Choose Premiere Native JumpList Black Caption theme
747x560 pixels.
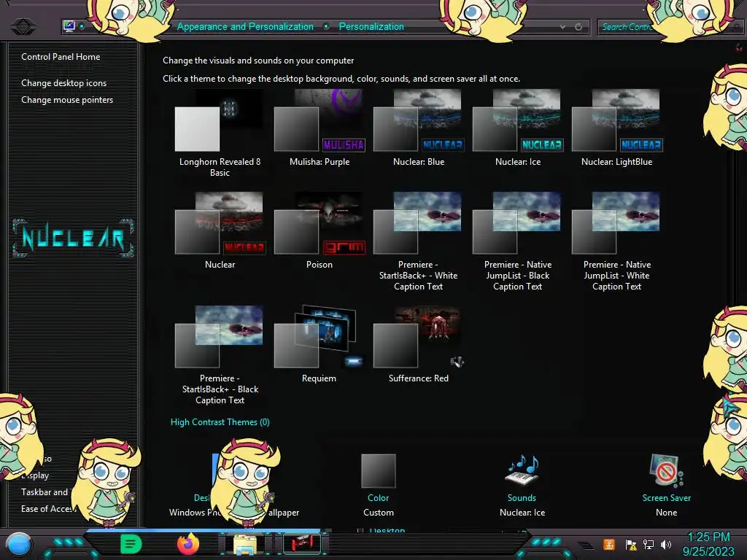click(518, 241)
